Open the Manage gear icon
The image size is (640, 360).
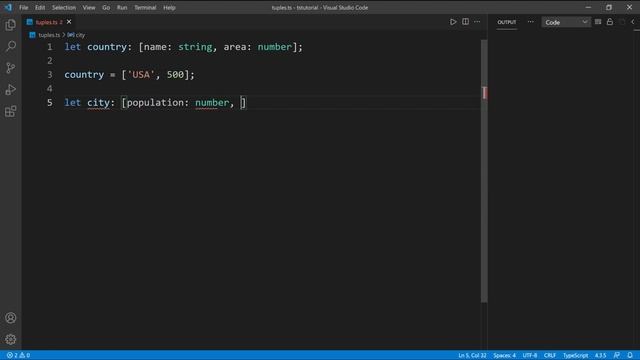click(x=11, y=339)
